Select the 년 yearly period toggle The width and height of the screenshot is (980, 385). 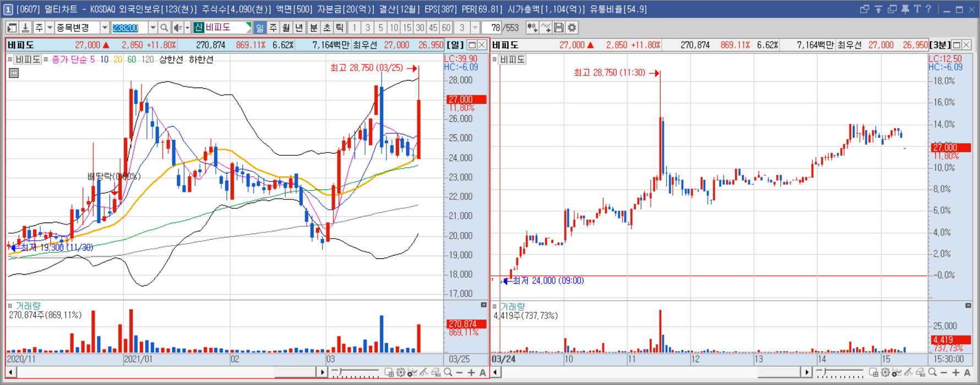299,28
